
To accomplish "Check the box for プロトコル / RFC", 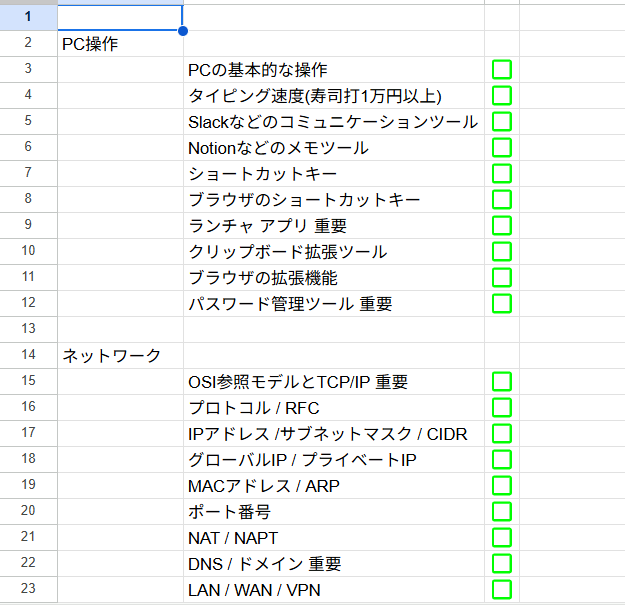I will 502,407.
